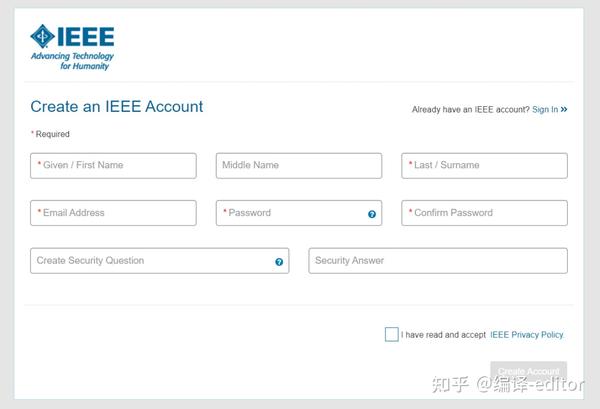Viewport: 600px width, 409px height.
Task: Click the Email Address field
Action: (x=113, y=213)
